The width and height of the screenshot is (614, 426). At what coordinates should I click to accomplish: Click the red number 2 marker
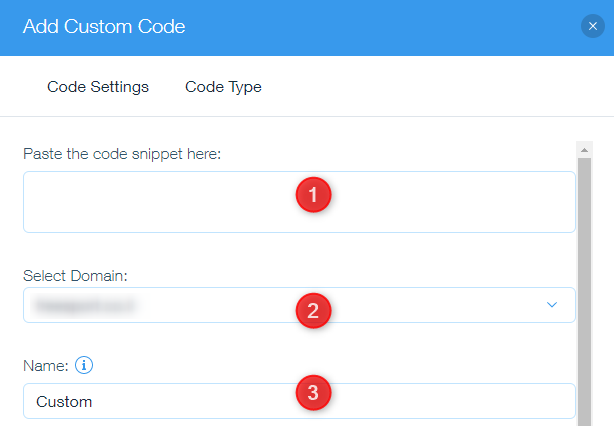(313, 310)
